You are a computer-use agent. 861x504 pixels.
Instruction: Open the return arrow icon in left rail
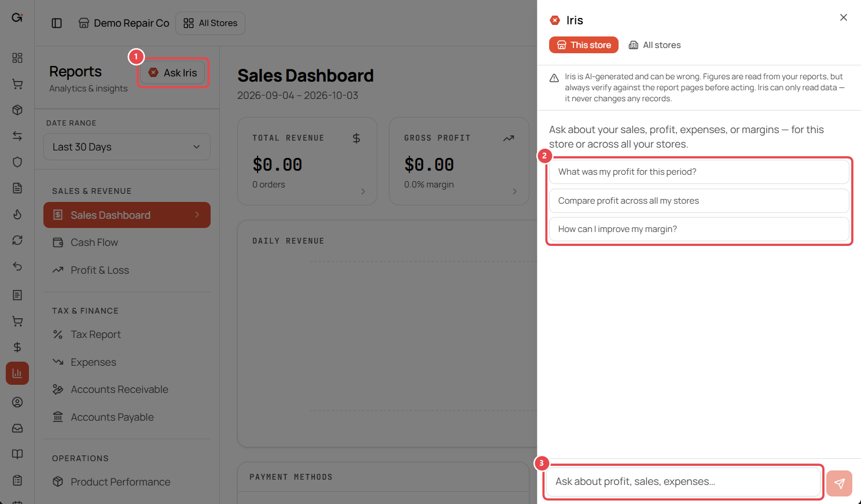(x=17, y=266)
